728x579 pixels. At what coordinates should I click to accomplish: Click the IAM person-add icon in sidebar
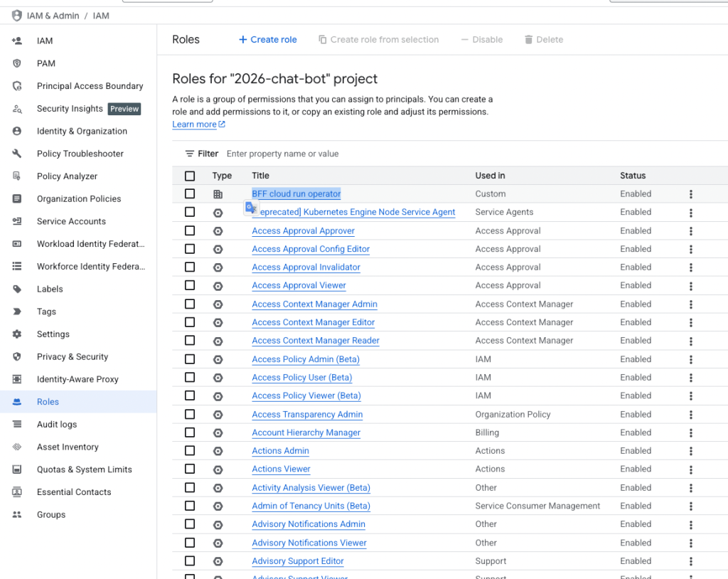(x=17, y=41)
